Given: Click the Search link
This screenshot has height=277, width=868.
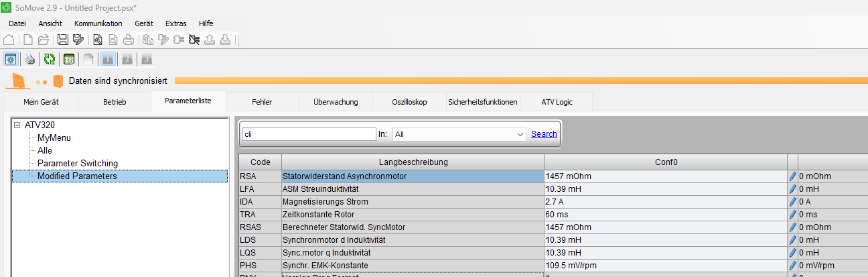Looking at the screenshot, I should (x=544, y=134).
